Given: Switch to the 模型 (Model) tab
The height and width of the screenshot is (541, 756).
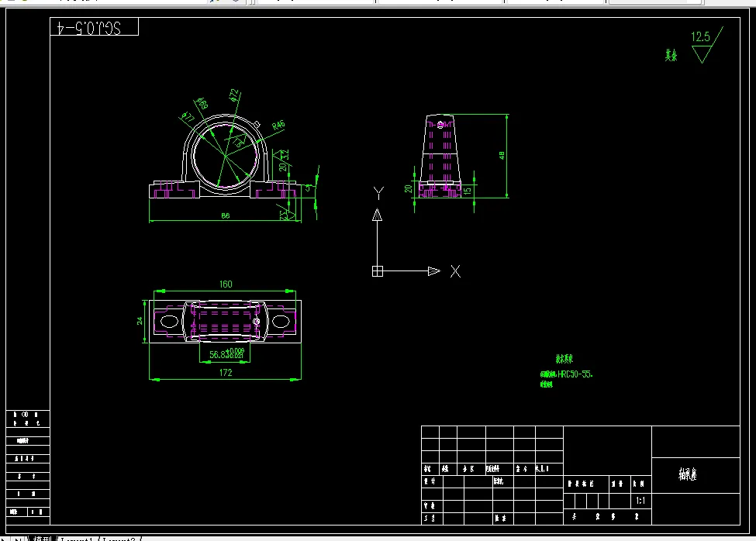Looking at the screenshot, I should coord(41,538).
